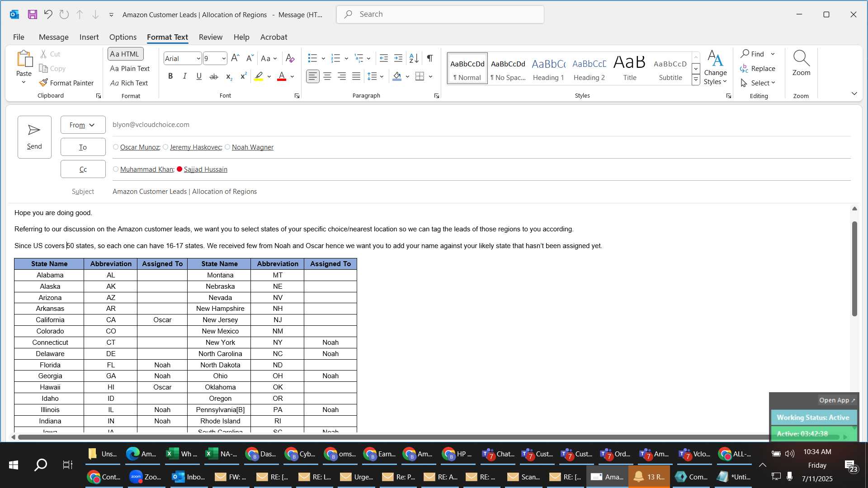Open the File tab
Screen dimensions: 868x488
[x=19, y=37]
